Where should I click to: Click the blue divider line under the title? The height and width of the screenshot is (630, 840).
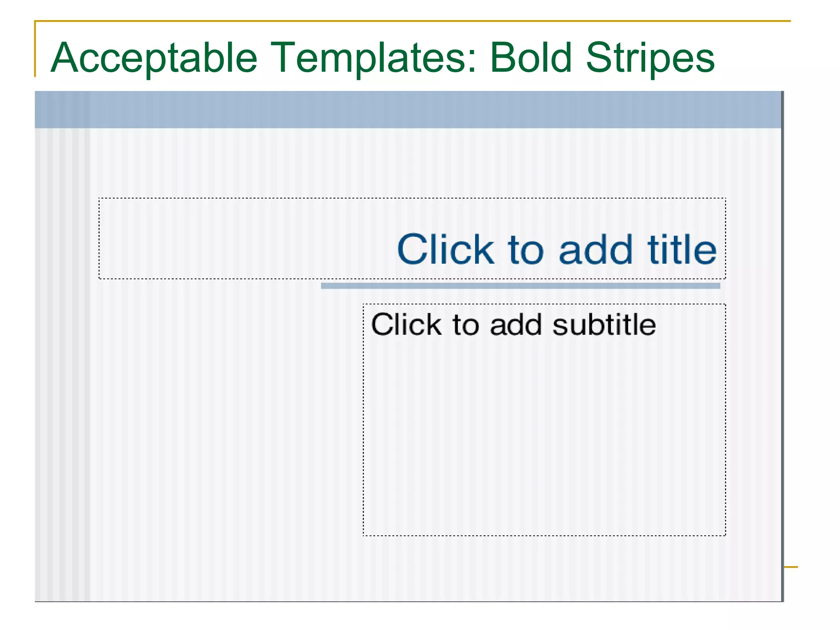[520, 286]
